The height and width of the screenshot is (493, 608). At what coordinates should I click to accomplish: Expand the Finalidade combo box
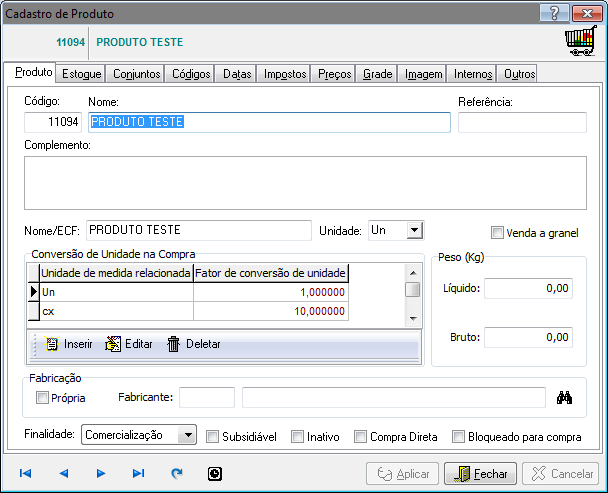pos(187,435)
